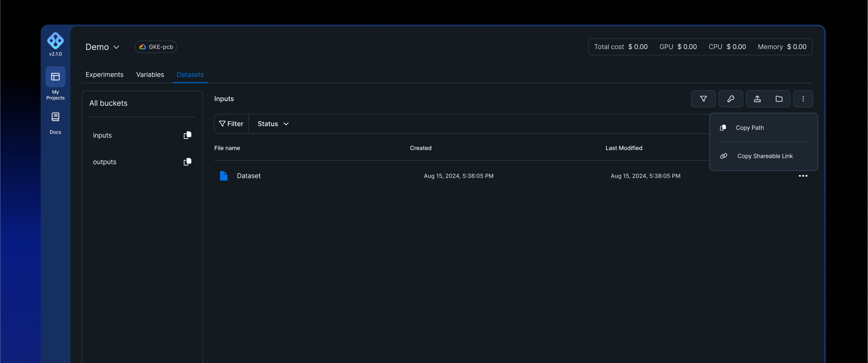Click the blue Dataset file icon
Image resolution: width=868 pixels, height=363 pixels.
(224, 176)
